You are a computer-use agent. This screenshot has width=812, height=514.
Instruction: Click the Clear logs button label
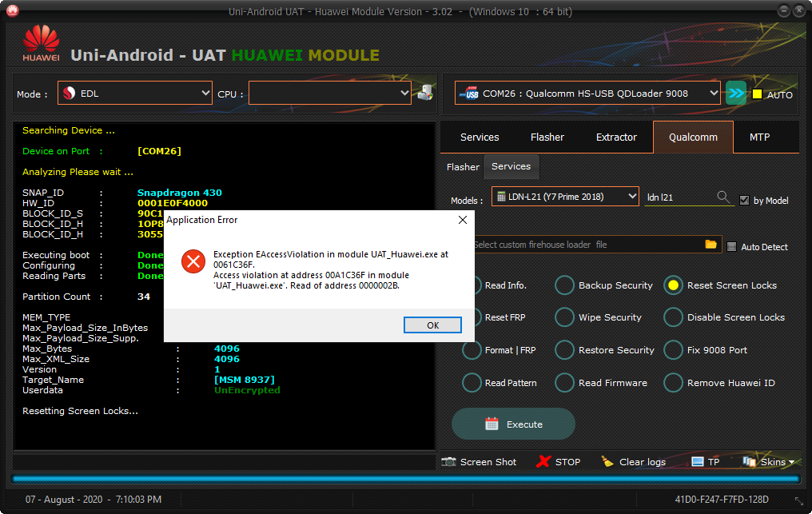pos(642,462)
